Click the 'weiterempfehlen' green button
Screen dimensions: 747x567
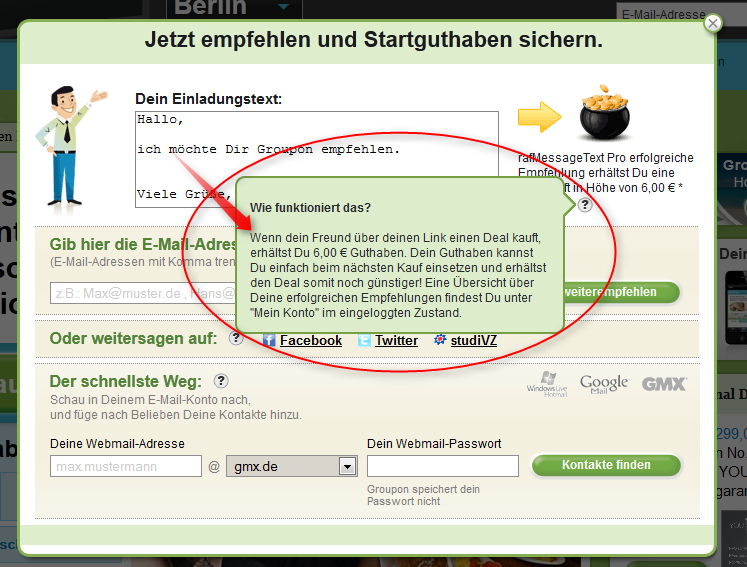point(621,292)
